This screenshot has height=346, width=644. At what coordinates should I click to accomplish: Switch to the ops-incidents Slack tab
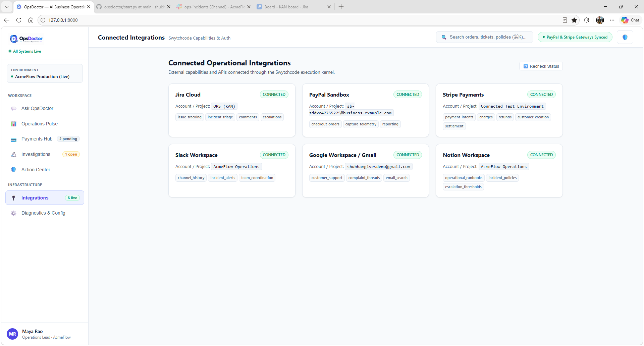pyautogui.click(x=214, y=7)
